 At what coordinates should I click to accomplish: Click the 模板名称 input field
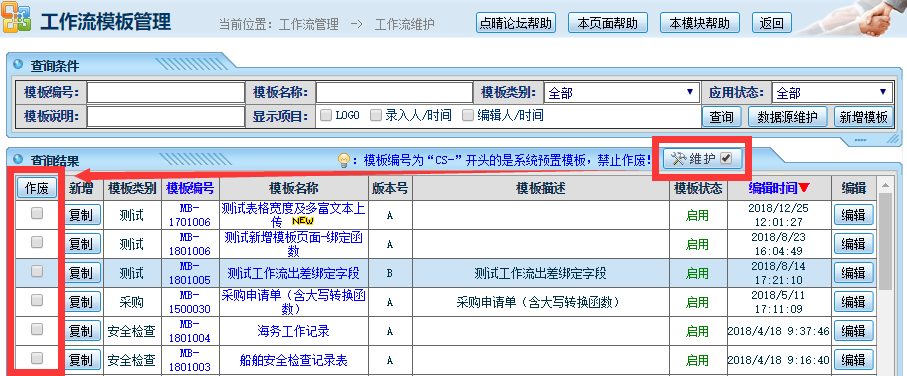[394, 93]
